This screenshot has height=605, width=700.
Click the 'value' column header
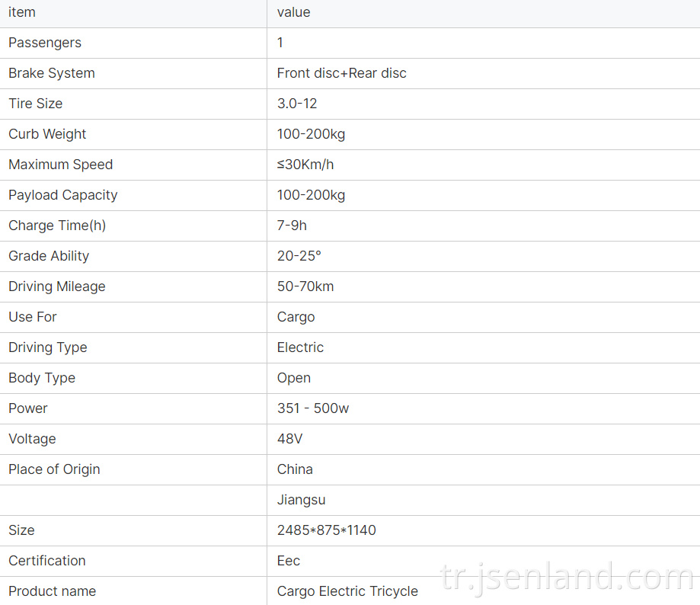pos(293,12)
